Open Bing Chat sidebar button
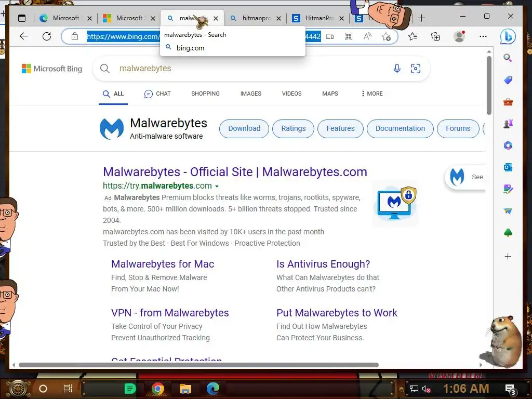The image size is (532, 399). click(x=508, y=36)
